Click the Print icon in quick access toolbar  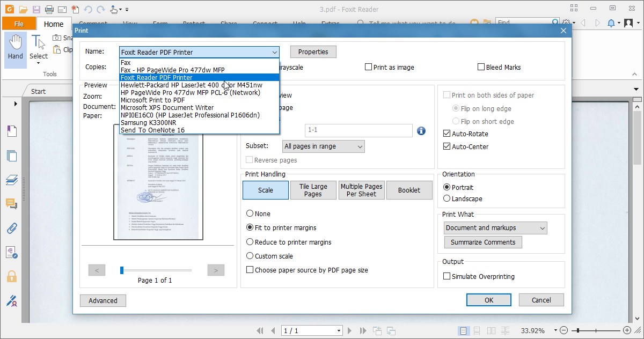pyautogui.click(x=49, y=9)
